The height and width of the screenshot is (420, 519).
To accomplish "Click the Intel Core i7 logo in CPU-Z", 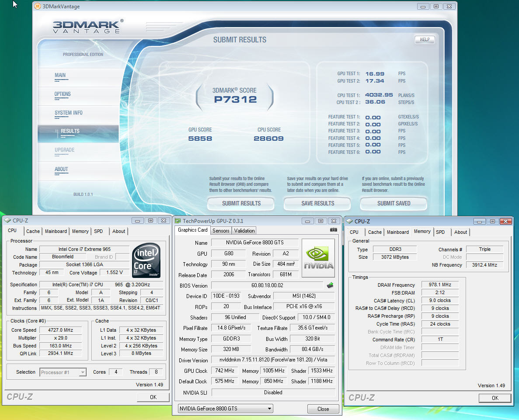I will coord(146,260).
